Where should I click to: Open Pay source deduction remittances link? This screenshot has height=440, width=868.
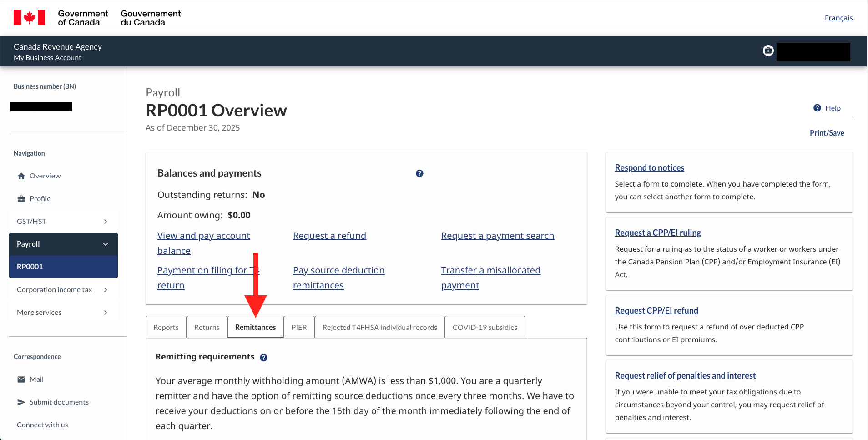click(338, 278)
